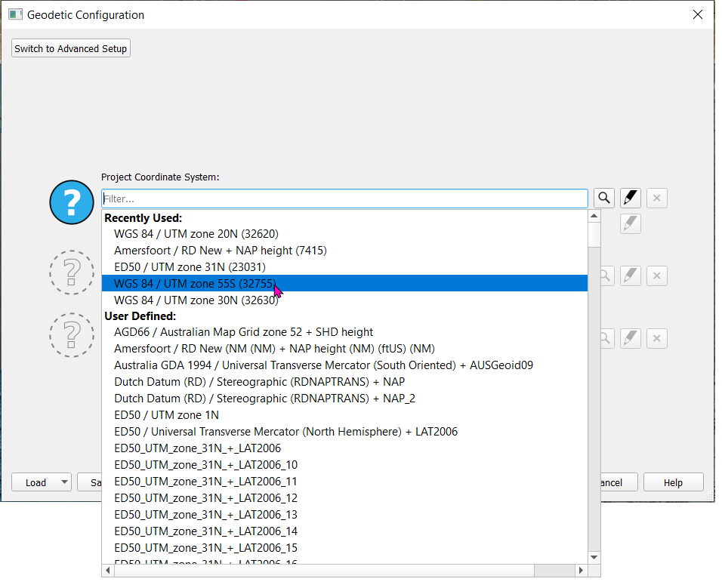Click the blue question mark status icon
The width and height of the screenshot is (722, 588).
[72, 202]
